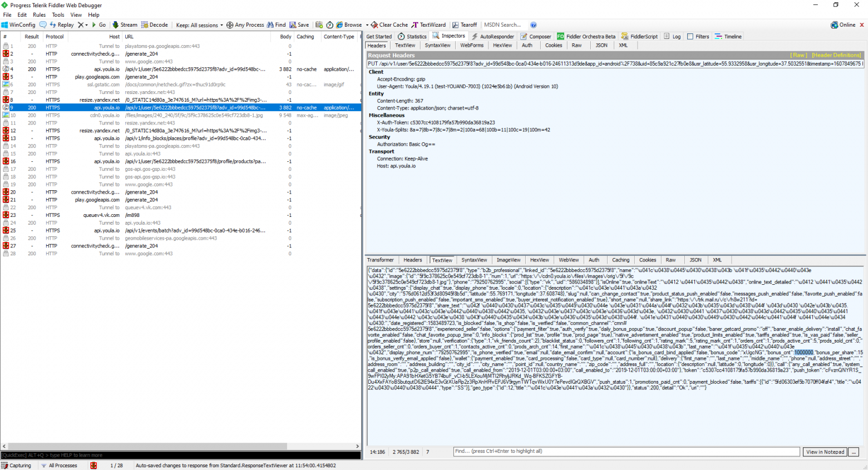This screenshot has height=470, width=868.
Task: Select request SyntaxView inspector tab
Action: tap(438, 46)
